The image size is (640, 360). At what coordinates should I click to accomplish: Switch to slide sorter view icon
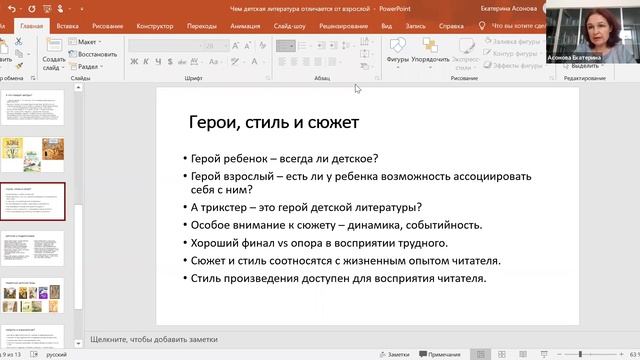pyautogui.click(x=502, y=354)
